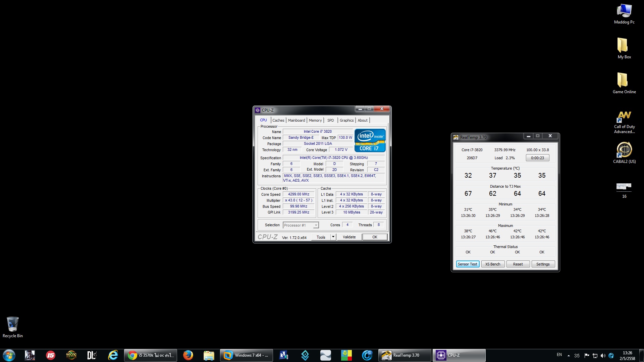Open the Tools dropdown arrow in CPU-Z
Image resolution: width=644 pixels, height=362 pixels.
point(333,237)
